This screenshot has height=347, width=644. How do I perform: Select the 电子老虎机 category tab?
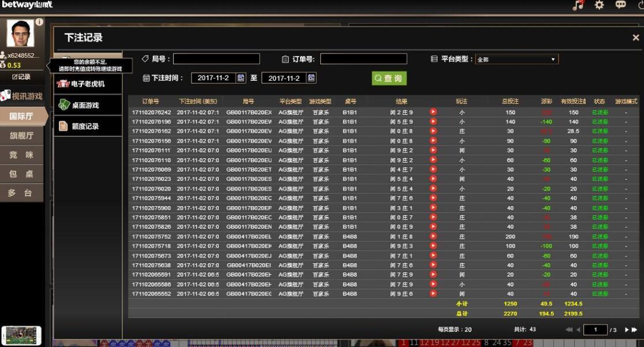pyautogui.click(x=88, y=84)
